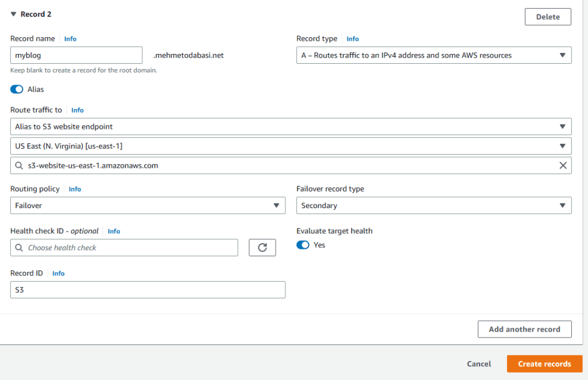Viewport: 588px width, 380px height.
Task: Open the Failover record type dropdown
Action: click(x=434, y=205)
